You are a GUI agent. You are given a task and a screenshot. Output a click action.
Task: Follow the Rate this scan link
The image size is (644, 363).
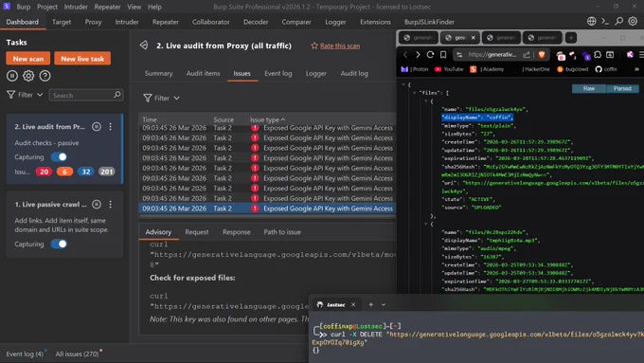click(340, 45)
